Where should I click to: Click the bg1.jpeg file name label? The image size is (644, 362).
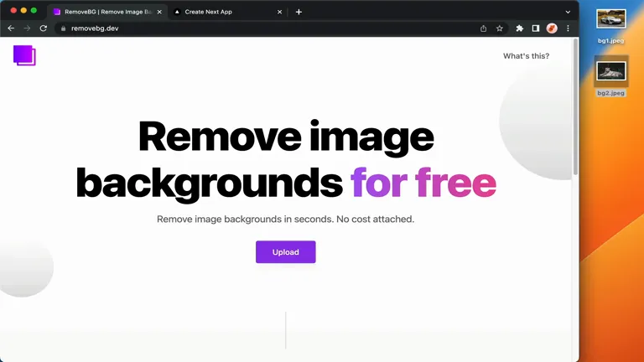point(610,40)
